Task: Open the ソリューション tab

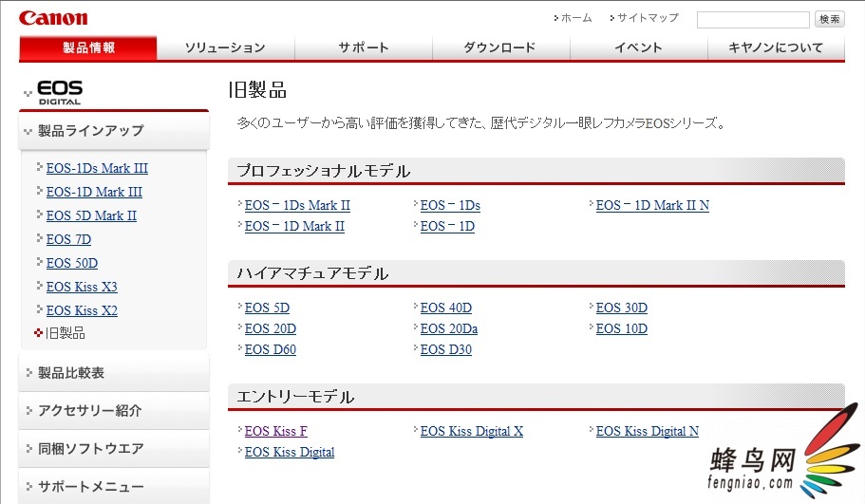Action: (225, 48)
